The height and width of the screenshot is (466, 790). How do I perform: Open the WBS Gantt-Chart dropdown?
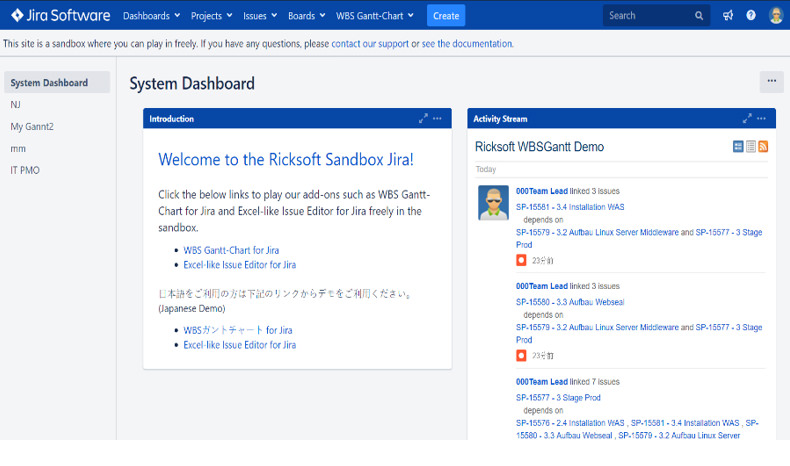click(x=376, y=16)
